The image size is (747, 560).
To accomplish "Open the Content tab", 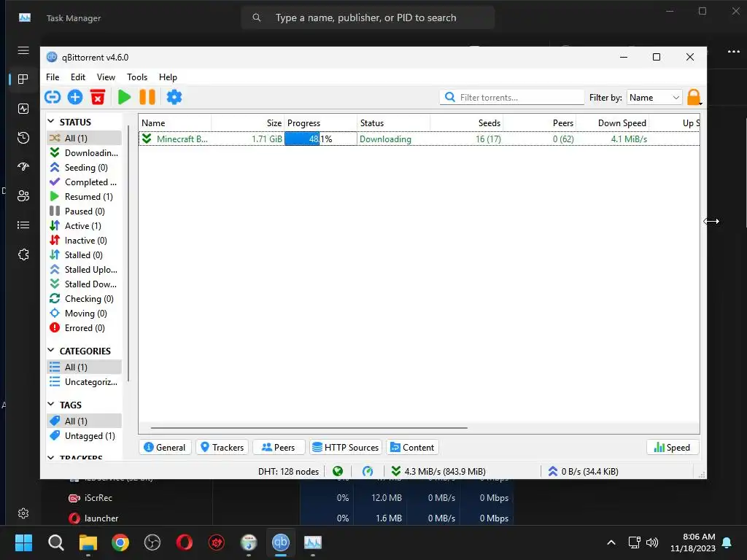I will coord(412,448).
